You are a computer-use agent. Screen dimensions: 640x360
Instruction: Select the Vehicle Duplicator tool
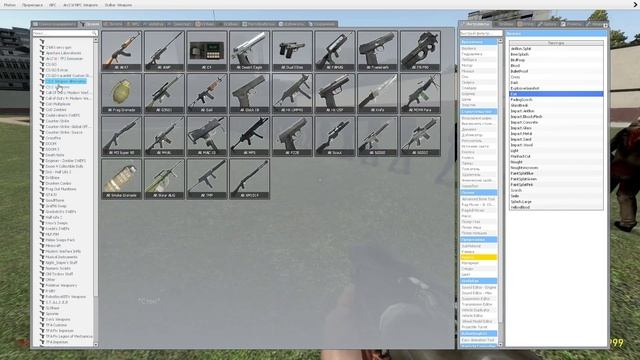(478, 310)
